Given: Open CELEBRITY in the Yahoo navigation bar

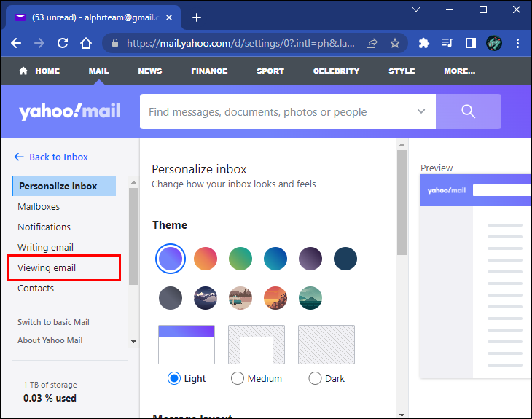Looking at the screenshot, I should coord(336,71).
